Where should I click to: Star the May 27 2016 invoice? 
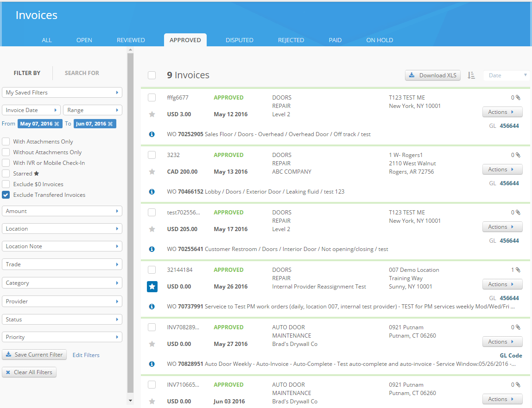152,344
